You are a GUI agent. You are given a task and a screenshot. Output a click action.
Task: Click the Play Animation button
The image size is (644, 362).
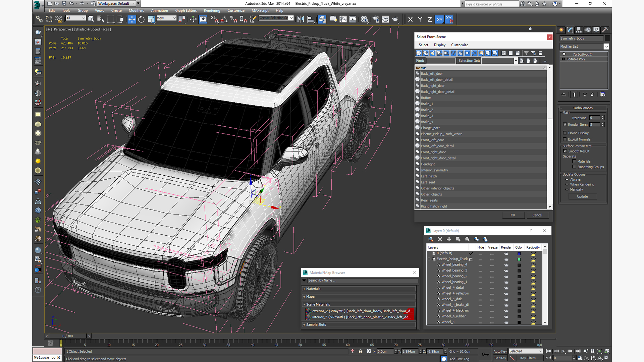pyautogui.click(x=563, y=351)
